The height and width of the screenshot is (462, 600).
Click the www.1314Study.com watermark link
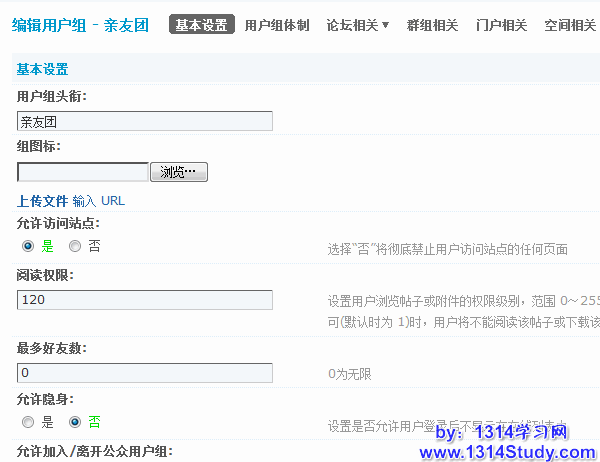506,452
